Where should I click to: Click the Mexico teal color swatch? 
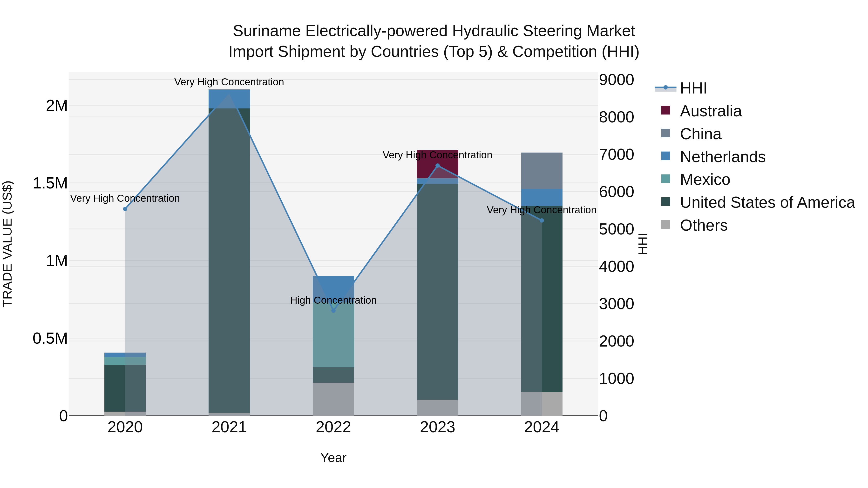(665, 179)
